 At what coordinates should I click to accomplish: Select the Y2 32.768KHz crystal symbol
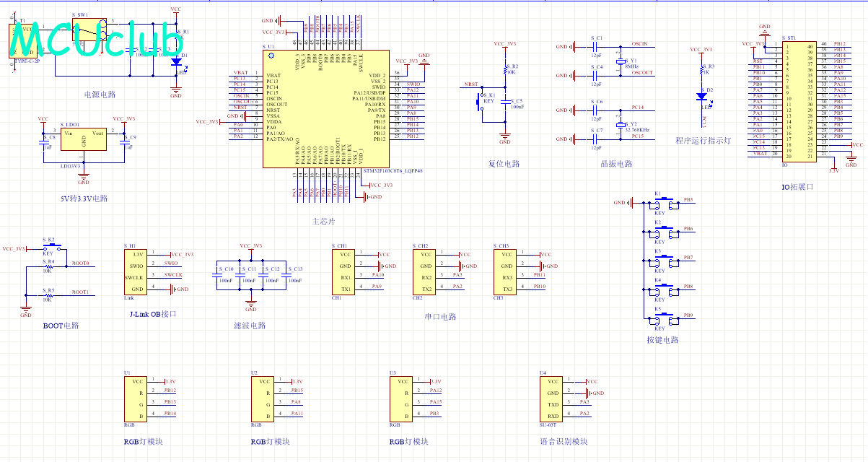tap(619, 124)
